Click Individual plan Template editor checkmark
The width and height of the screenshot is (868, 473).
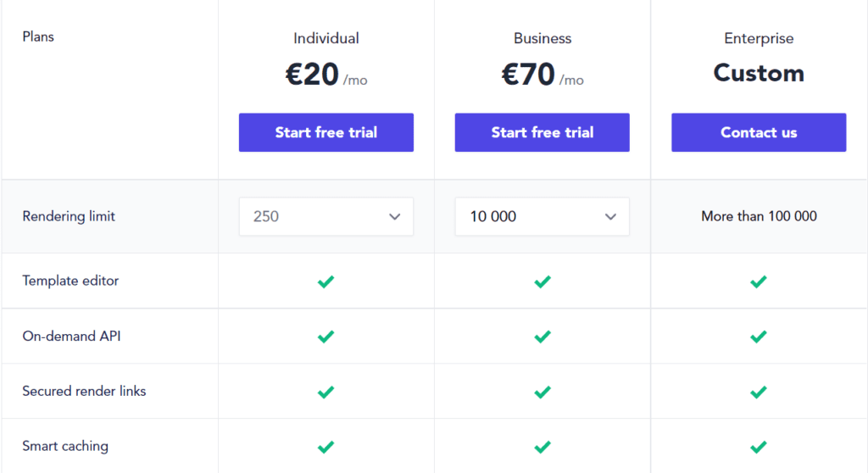click(x=325, y=281)
